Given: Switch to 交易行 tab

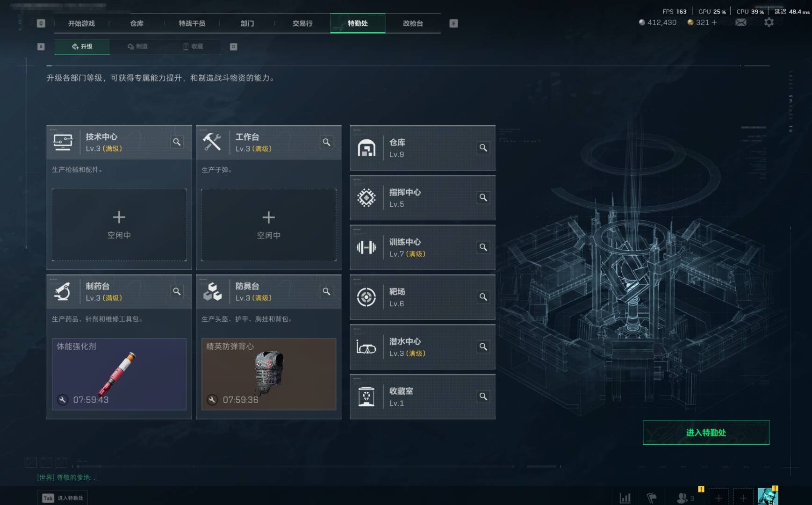Looking at the screenshot, I should tap(302, 23).
